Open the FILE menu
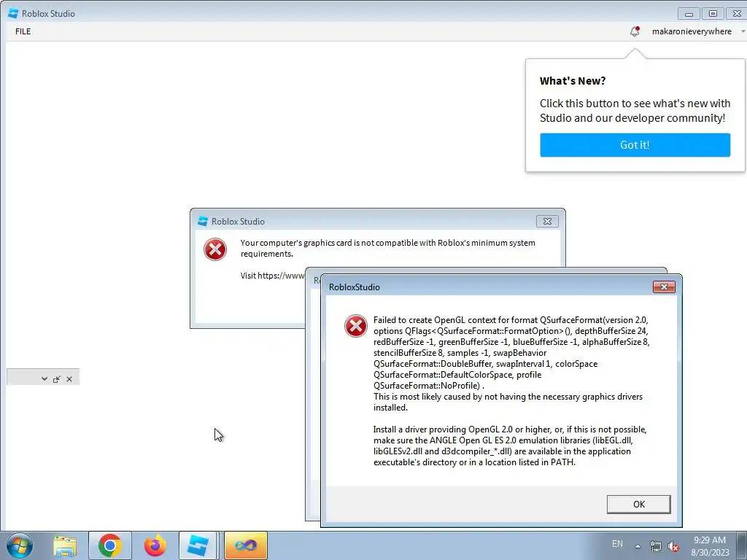The width and height of the screenshot is (747, 560). [x=23, y=31]
